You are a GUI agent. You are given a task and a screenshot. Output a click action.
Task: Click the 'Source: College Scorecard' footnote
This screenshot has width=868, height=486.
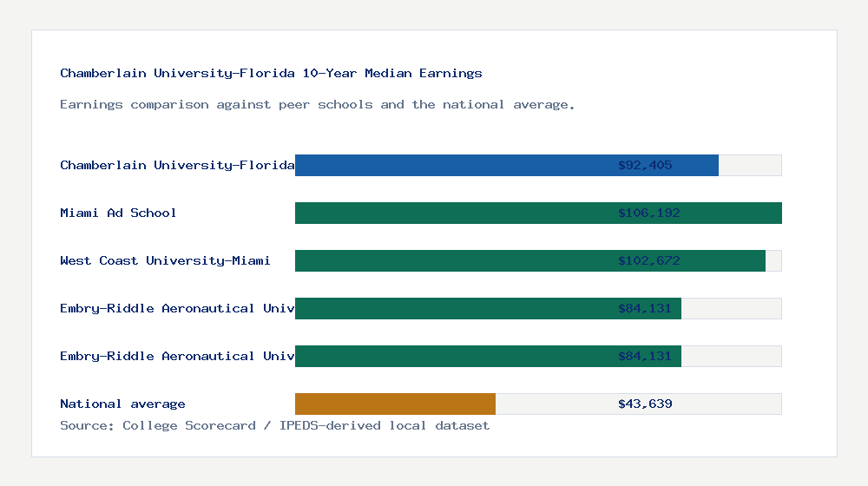click(x=274, y=425)
